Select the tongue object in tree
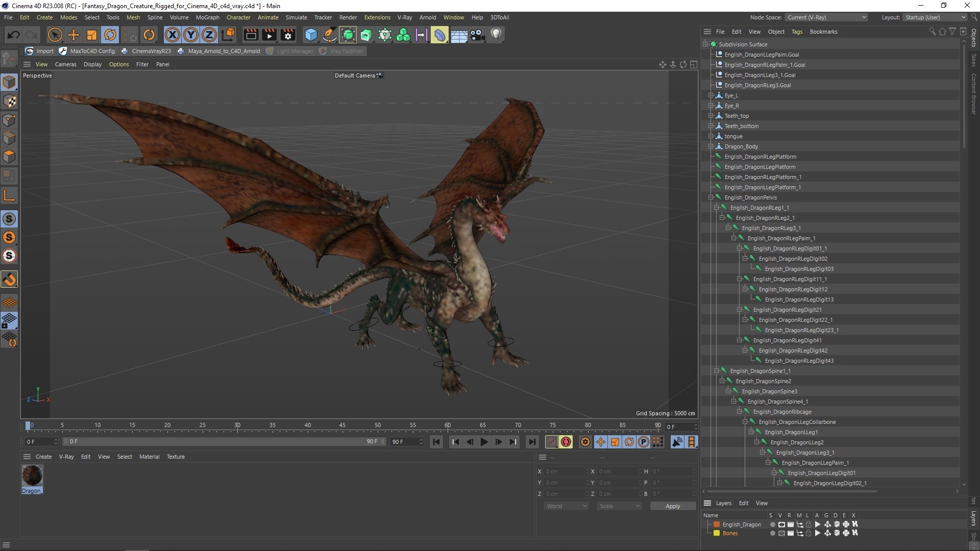 [733, 136]
